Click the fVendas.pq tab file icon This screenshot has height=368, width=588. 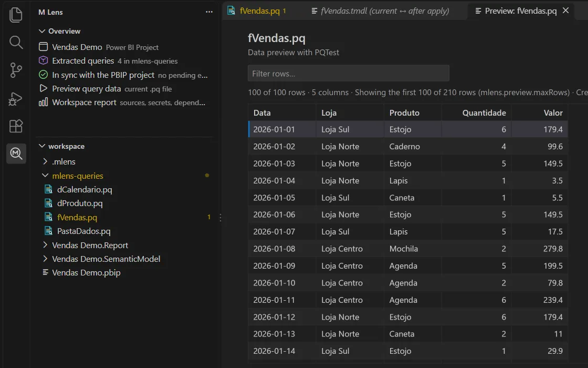point(232,11)
